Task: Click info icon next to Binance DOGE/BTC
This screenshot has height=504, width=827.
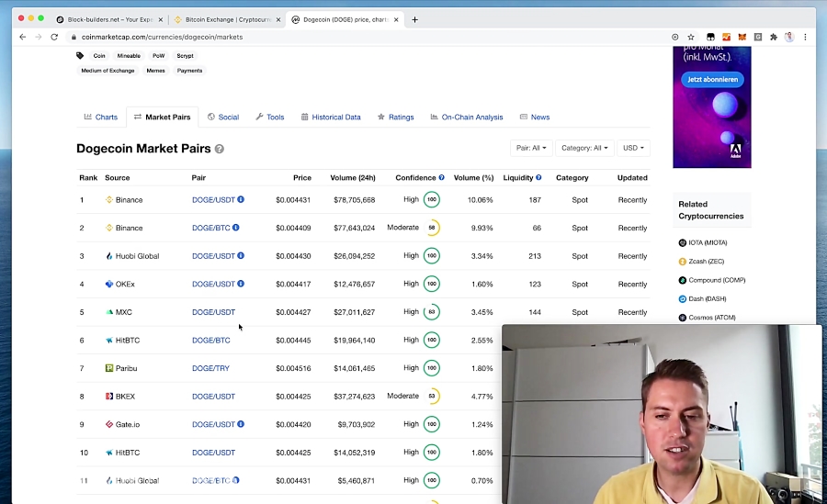Action: (236, 228)
